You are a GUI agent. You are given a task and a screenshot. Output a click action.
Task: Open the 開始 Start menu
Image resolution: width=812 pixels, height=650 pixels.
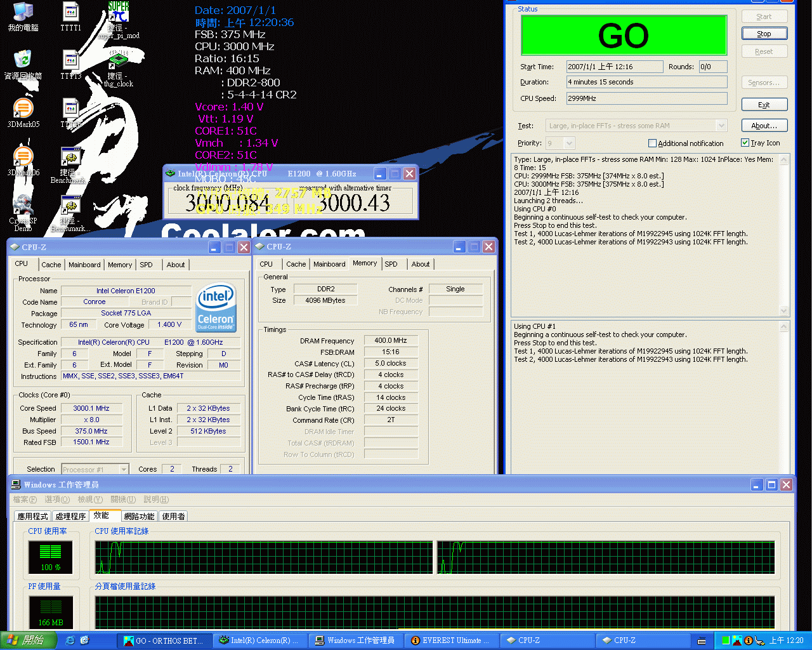point(29,640)
